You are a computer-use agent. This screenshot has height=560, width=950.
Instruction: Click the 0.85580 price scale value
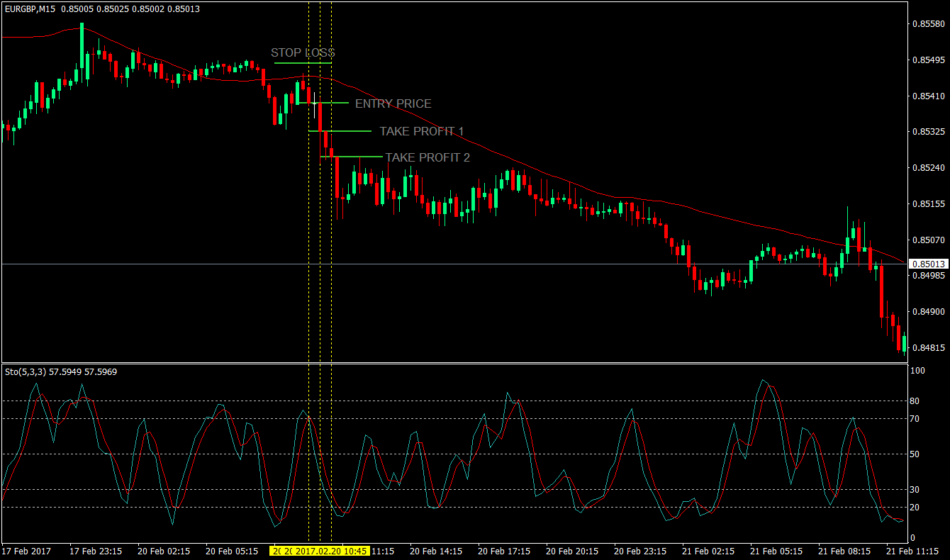tap(927, 24)
